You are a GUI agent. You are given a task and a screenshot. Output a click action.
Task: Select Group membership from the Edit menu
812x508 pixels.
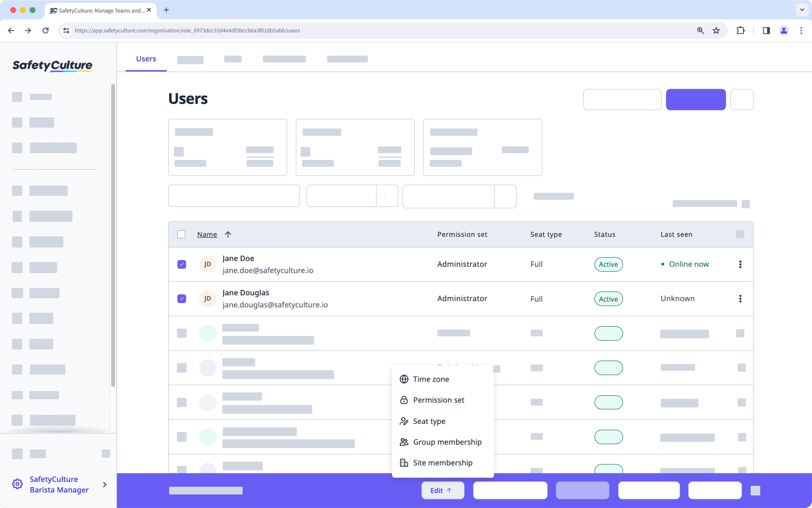pos(447,442)
